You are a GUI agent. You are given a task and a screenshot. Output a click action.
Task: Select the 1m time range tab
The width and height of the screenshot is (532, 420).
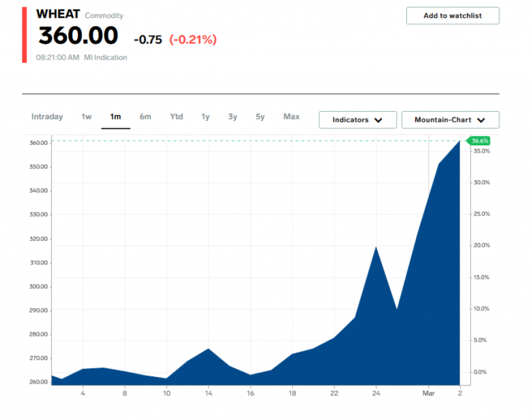click(115, 117)
